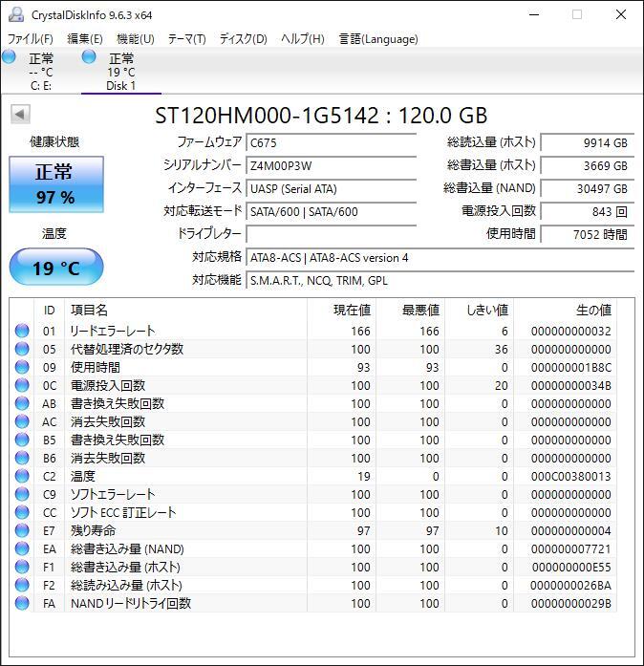Click raw value 00000007721
The width and height of the screenshot is (644, 666).
571,549
